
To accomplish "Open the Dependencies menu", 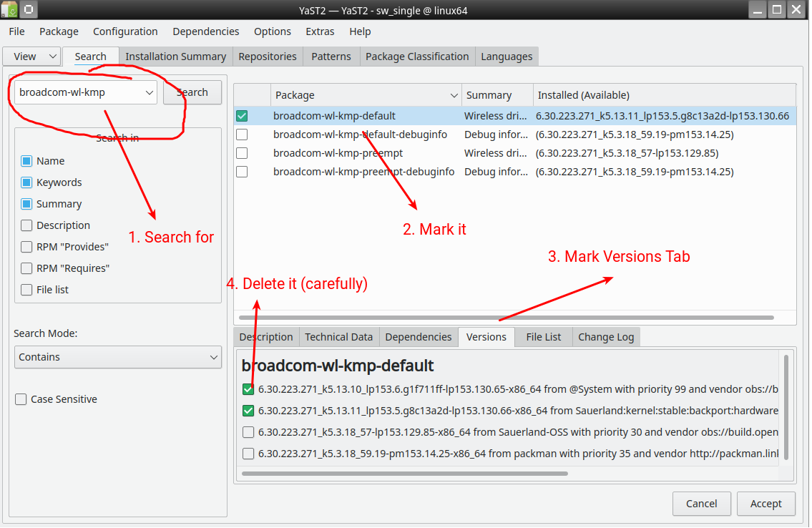I will [206, 31].
